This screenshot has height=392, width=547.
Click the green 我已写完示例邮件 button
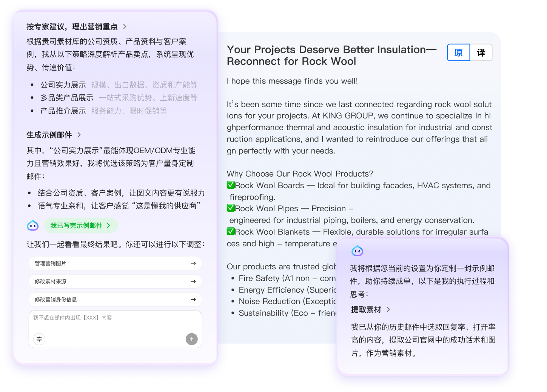point(80,225)
